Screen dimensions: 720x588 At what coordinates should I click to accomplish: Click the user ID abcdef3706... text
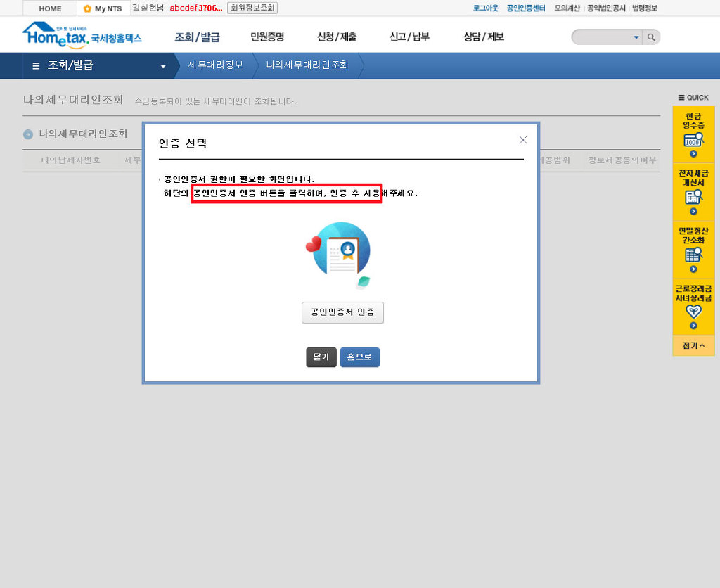(x=195, y=8)
